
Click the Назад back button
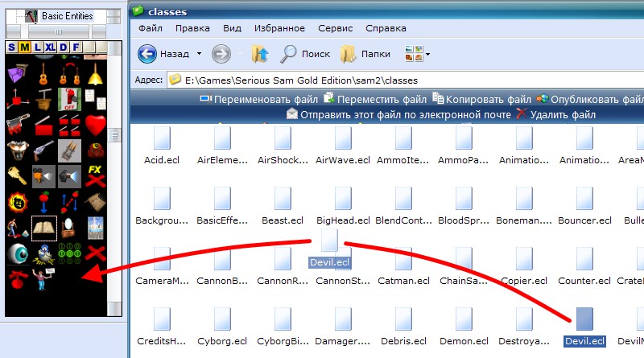tap(163, 54)
